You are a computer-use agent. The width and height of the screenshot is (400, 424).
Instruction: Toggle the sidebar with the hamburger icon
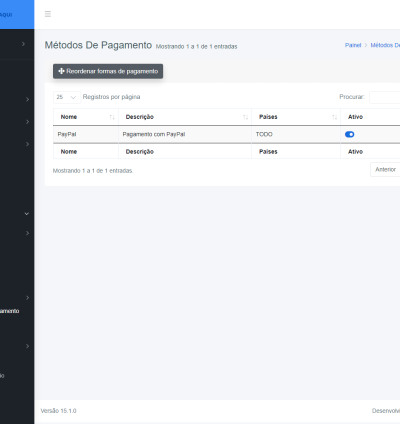click(x=48, y=14)
